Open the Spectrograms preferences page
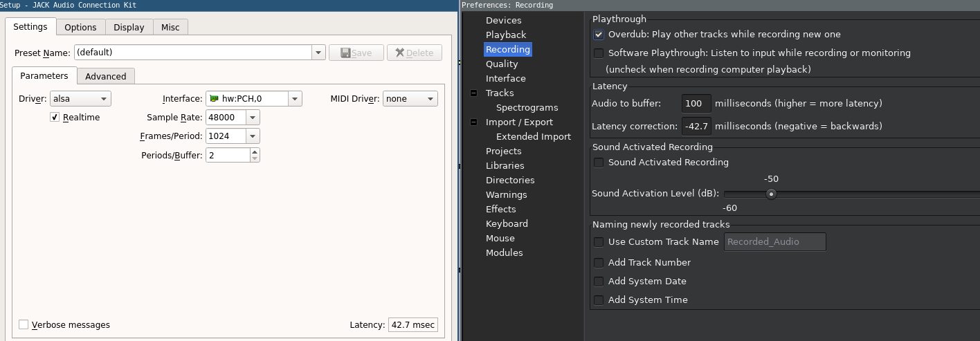Screen dimensions: 980x341 (x=527, y=108)
